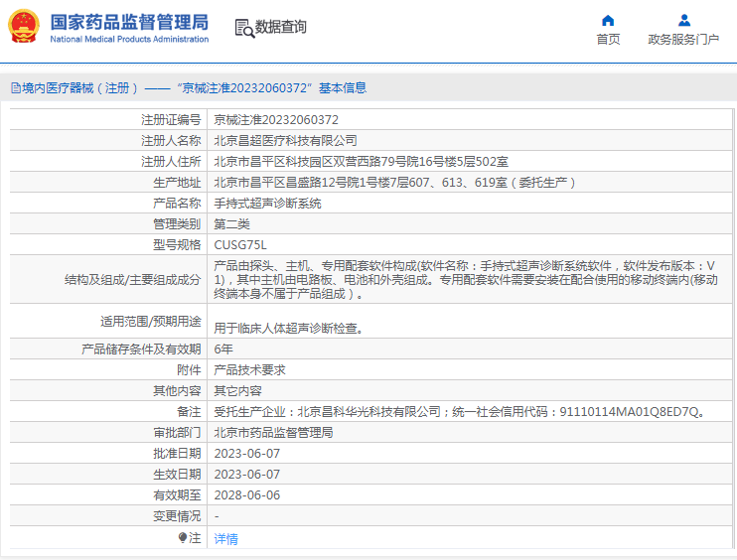Click registrant address 双营西路79号院 cell
The image size is (737, 560).
pyautogui.click(x=361, y=162)
